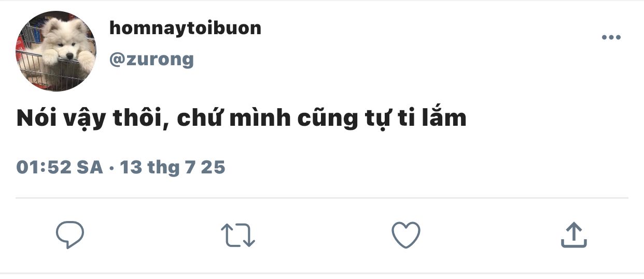The image size is (644, 279).
Task: Toggle the retweet state of the post
Action: coord(238,235)
